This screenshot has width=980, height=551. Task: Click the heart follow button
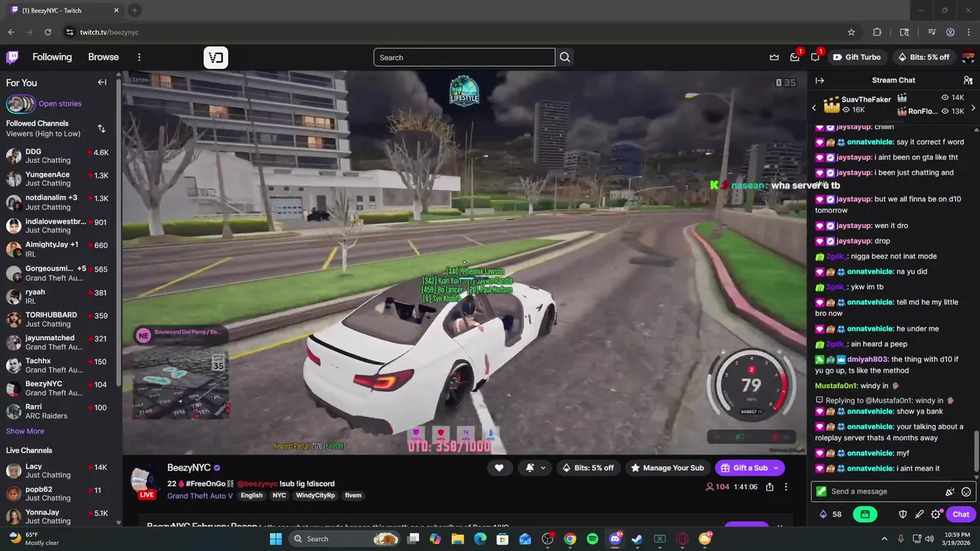click(x=499, y=468)
